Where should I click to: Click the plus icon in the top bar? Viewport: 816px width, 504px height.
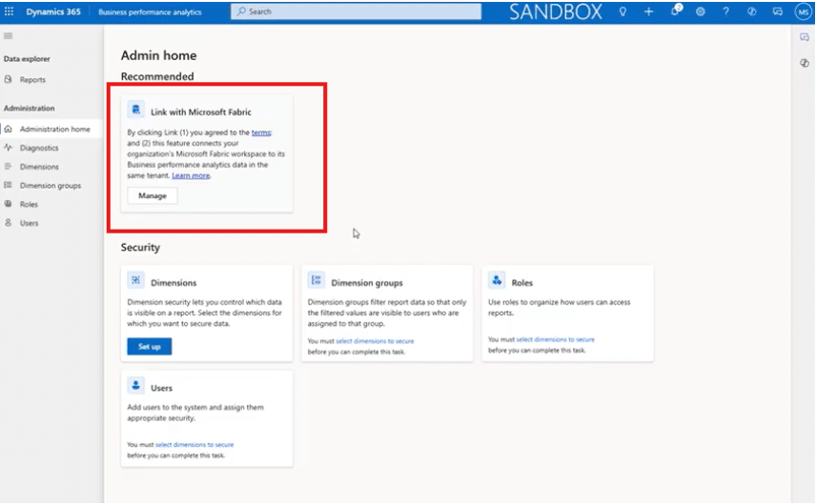pyautogui.click(x=648, y=11)
